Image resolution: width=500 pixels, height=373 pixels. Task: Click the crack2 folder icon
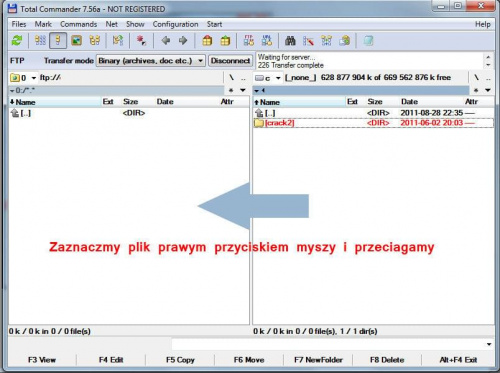(x=259, y=123)
